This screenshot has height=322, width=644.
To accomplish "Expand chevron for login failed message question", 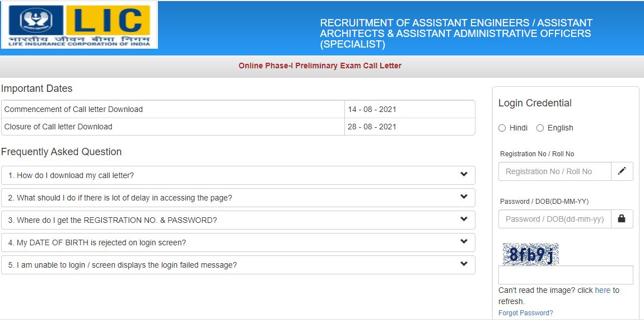I will [x=464, y=264].
